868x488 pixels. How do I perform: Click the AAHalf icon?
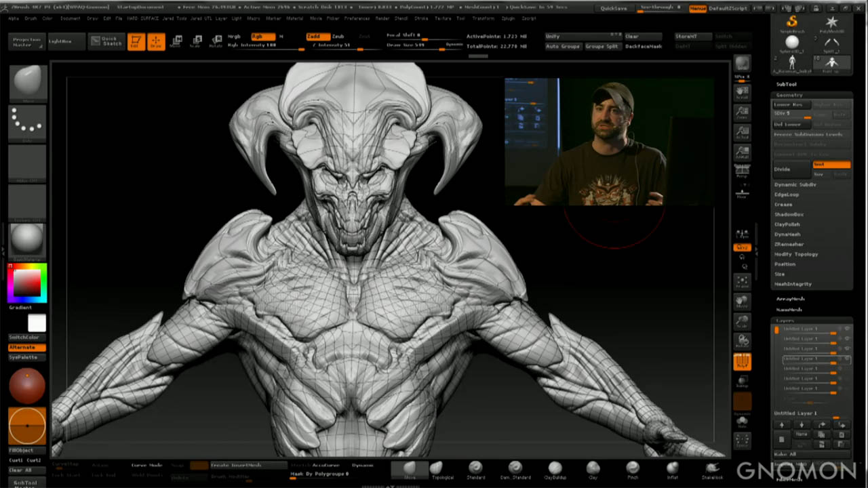click(743, 153)
